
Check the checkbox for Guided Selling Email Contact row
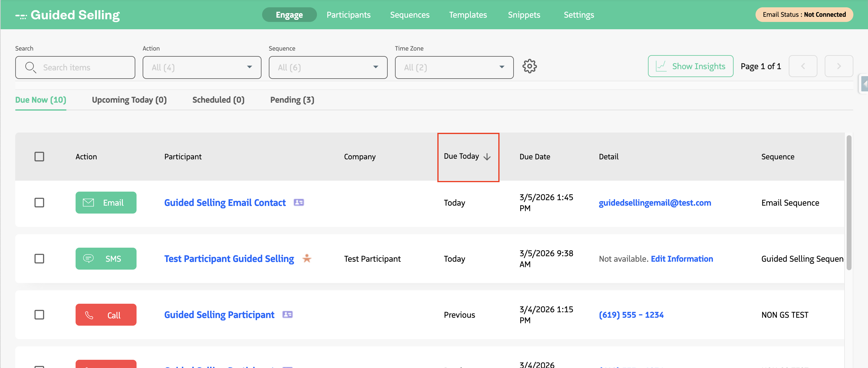click(x=39, y=202)
